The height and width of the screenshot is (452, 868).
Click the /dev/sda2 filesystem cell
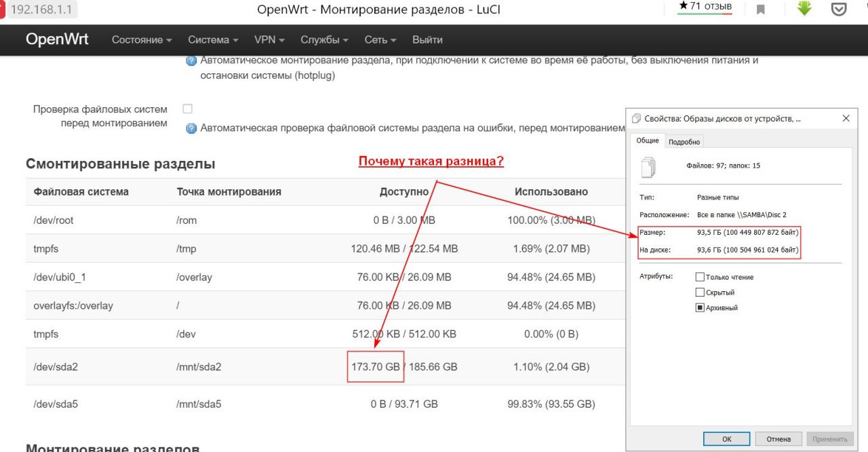click(56, 367)
